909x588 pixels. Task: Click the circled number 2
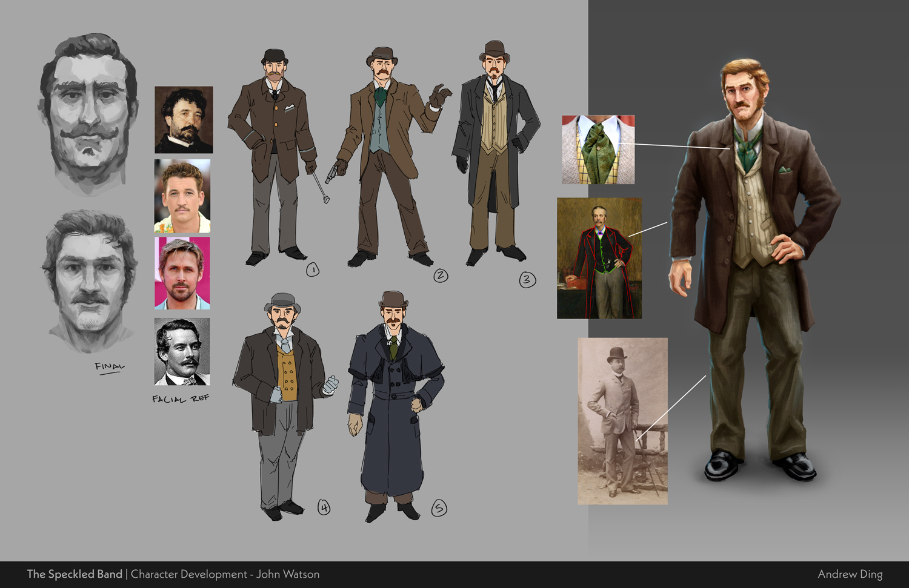pos(441,276)
